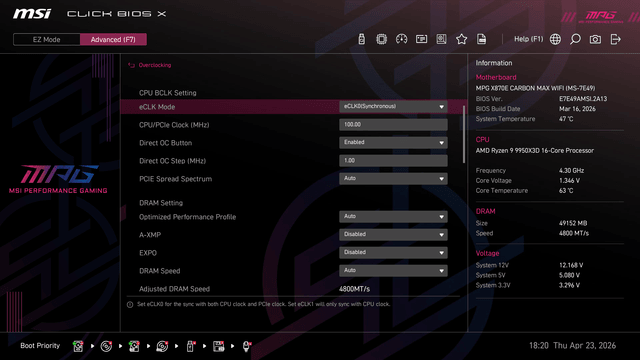Open the eCLK Mode dropdown
The image size is (640, 360).
(393, 107)
